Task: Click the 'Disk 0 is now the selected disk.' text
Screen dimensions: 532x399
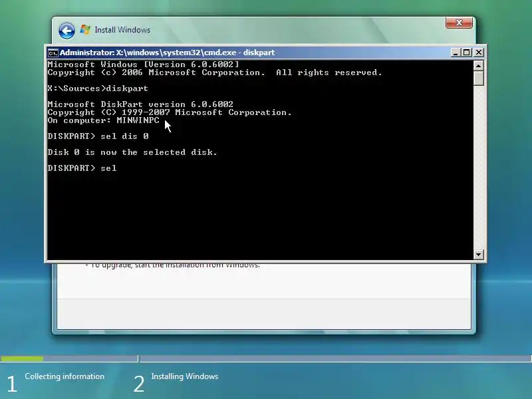Action: pyautogui.click(x=132, y=152)
